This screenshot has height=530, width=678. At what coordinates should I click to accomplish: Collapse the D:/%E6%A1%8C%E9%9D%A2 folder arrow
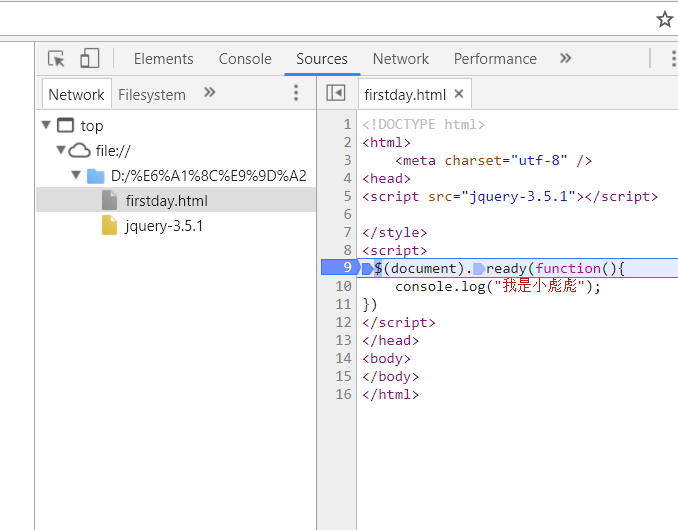(x=76, y=175)
